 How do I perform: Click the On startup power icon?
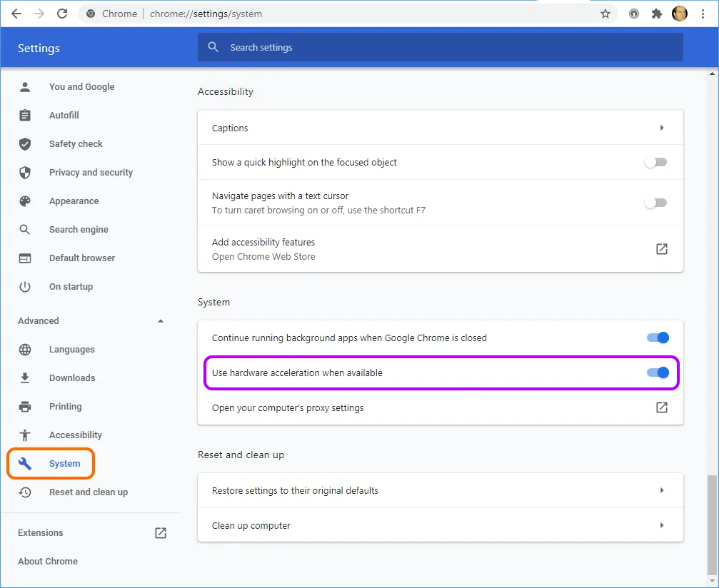tap(25, 287)
